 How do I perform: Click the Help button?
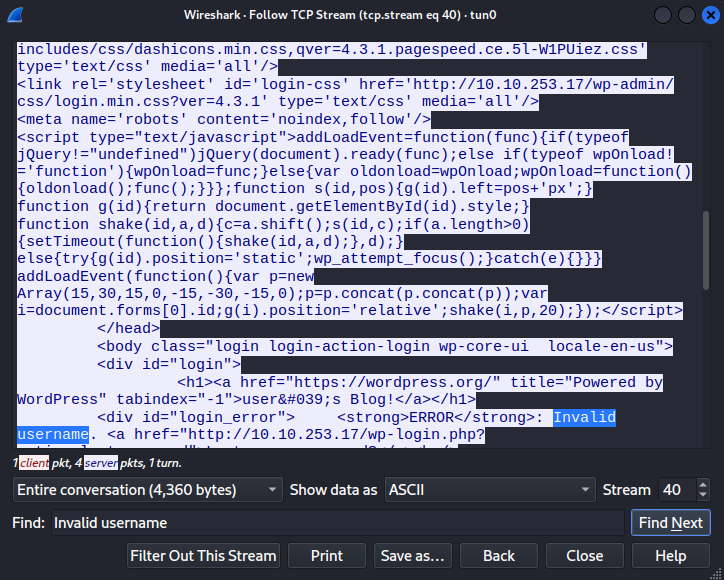pos(670,556)
